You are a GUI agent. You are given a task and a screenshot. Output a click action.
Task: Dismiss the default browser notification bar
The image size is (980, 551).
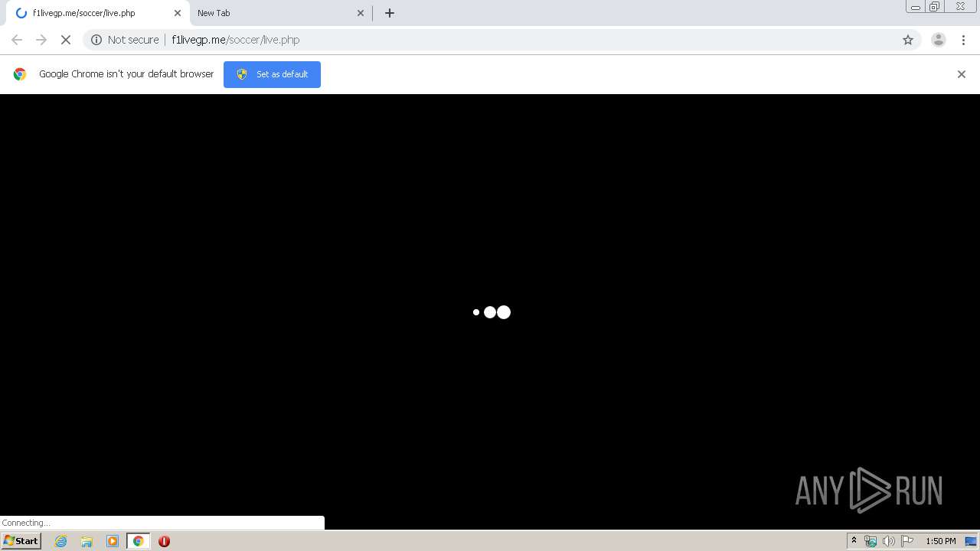click(962, 74)
